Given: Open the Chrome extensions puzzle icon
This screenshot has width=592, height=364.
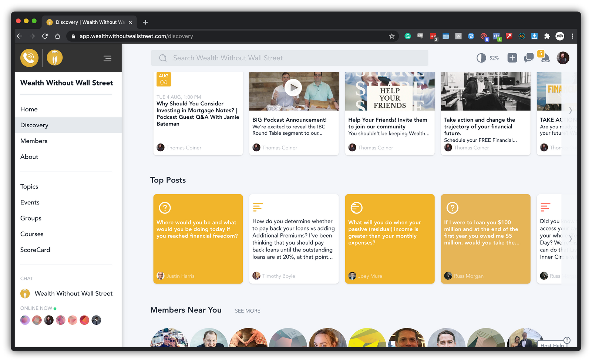Looking at the screenshot, I should [x=547, y=36].
